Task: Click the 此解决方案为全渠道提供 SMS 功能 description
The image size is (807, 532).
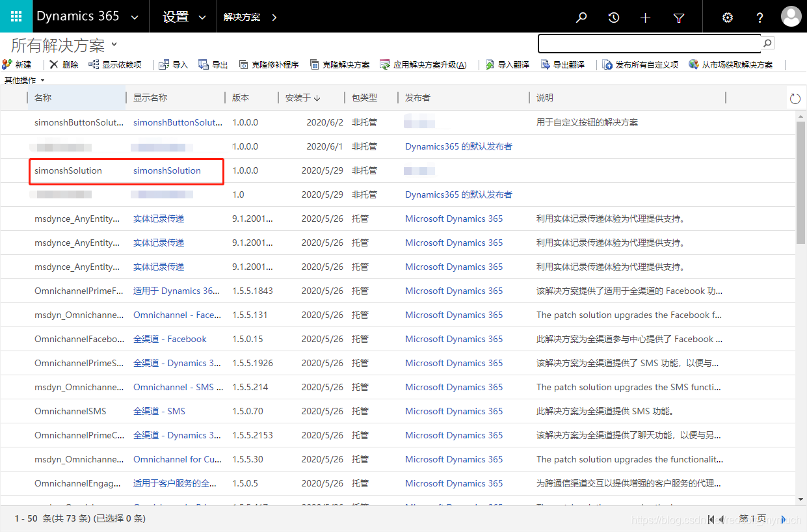Action: pos(605,411)
